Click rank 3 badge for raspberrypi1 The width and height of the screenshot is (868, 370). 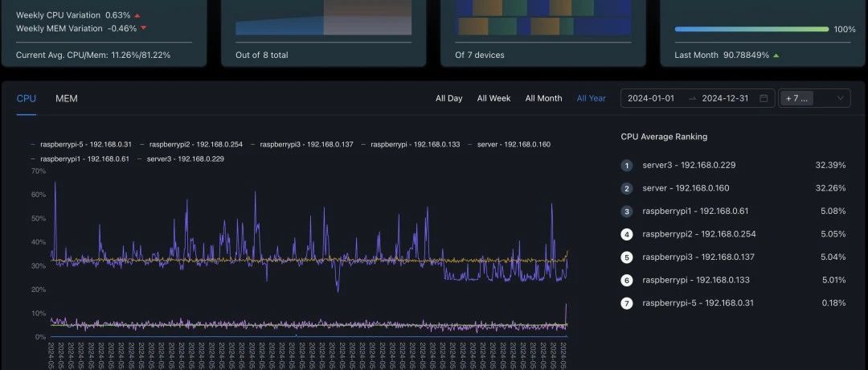(627, 211)
